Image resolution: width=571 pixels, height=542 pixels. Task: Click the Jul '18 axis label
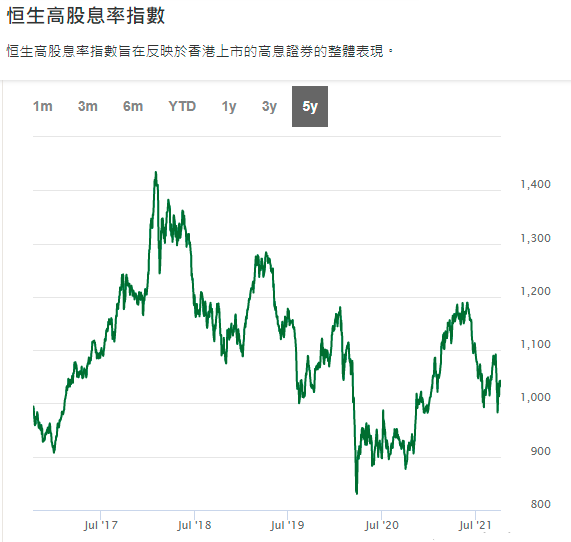194,525
